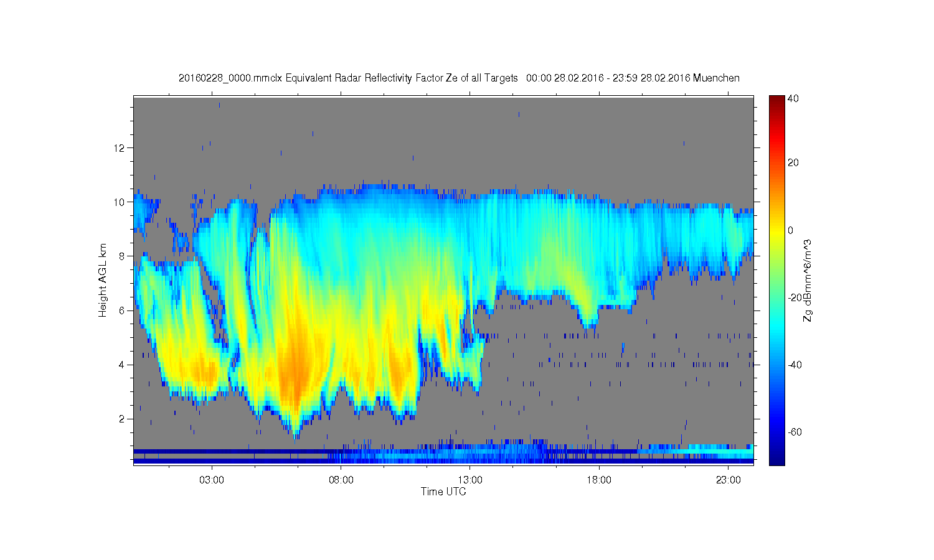Click the colorbar tick value -60

[x=795, y=432]
